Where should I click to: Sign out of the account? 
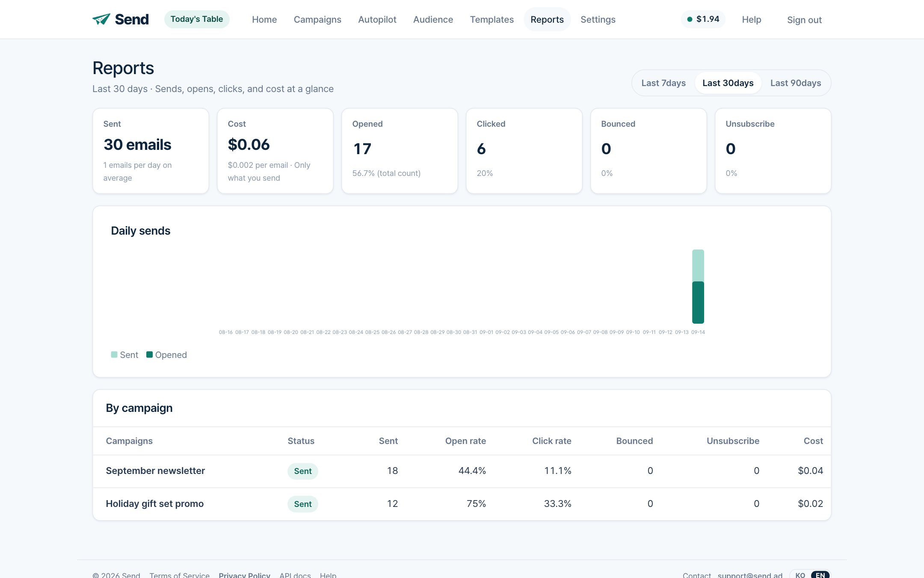tap(804, 20)
